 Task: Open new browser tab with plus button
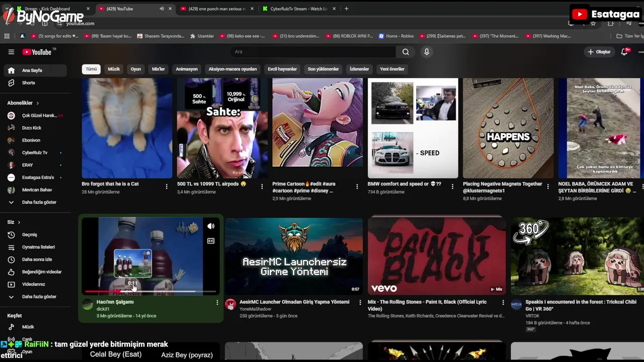pos(346,9)
